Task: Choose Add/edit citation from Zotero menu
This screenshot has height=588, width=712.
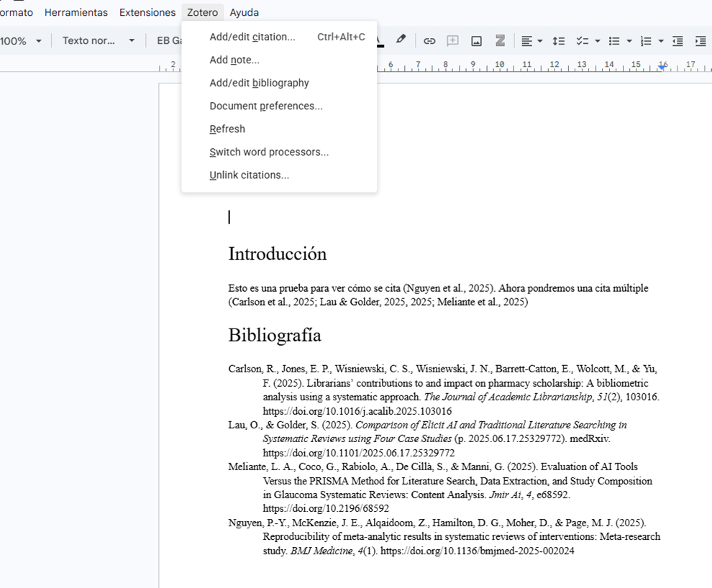Action: point(252,37)
